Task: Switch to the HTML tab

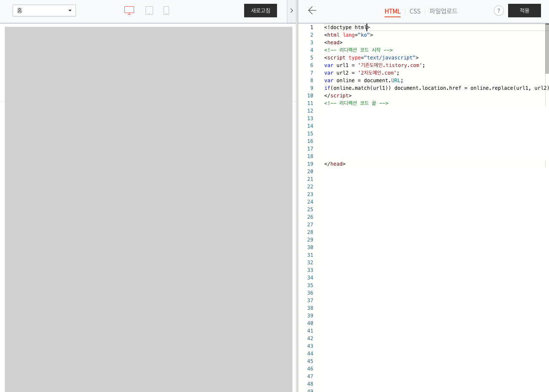Action: coord(393,11)
